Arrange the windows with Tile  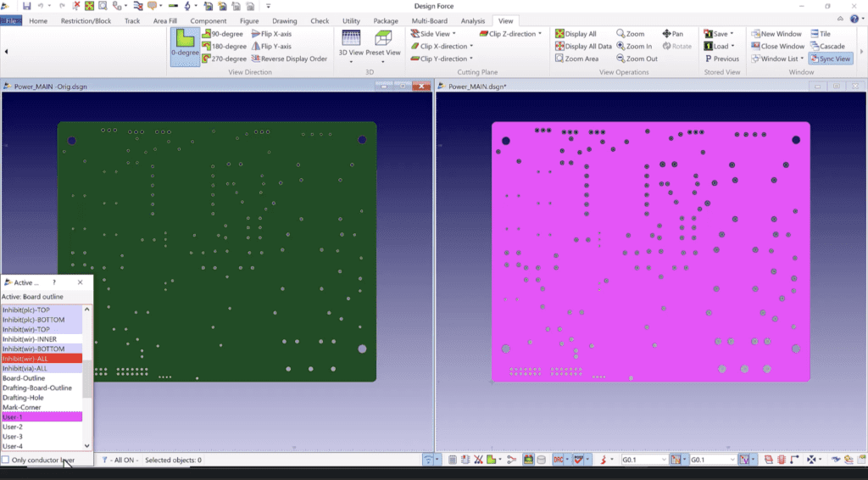point(821,34)
